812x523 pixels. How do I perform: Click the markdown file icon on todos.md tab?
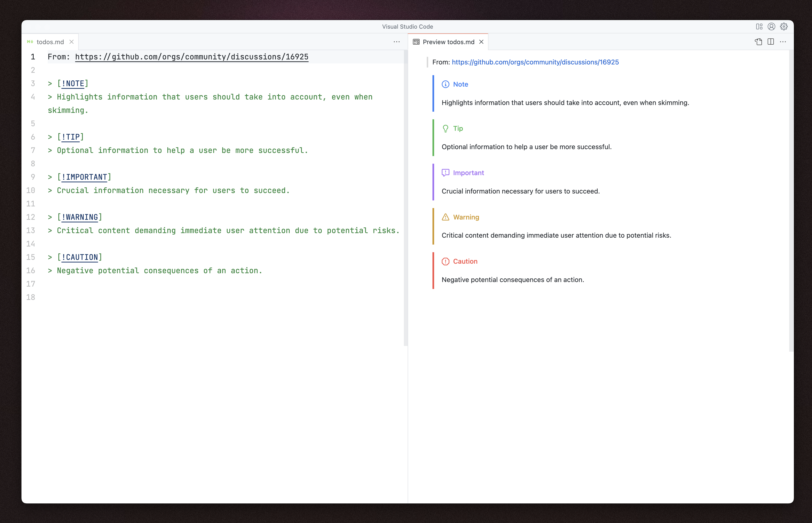30,42
